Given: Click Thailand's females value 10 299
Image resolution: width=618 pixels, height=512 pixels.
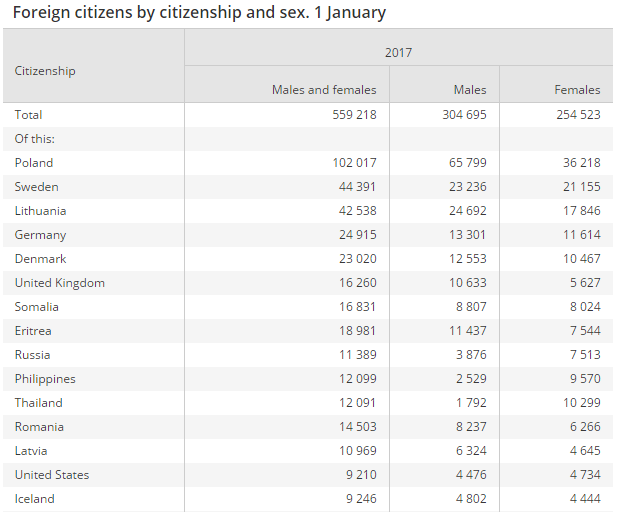Looking at the screenshot, I should pyautogui.click(x=577, y=403).
